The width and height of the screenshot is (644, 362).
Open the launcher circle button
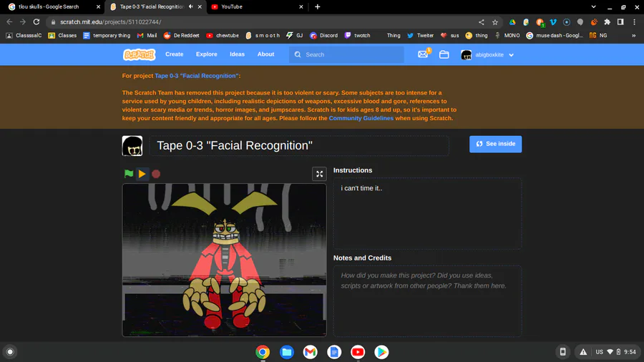tap(10, 352)
